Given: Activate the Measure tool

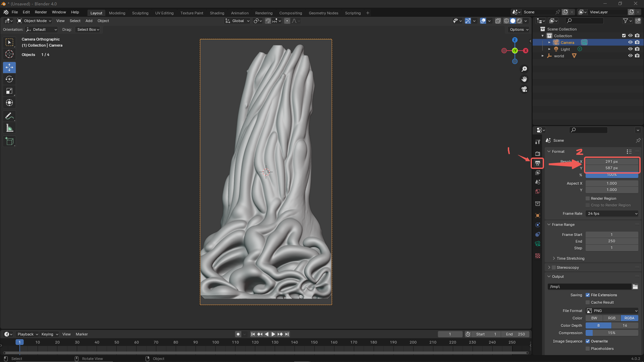Looking at the screenshot, I should (x=9, y=128).
